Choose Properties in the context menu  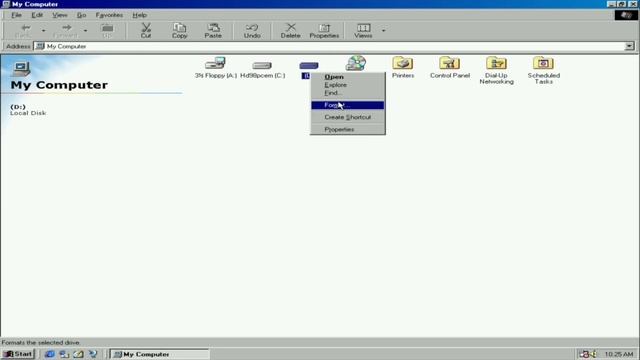pos(347,129)
